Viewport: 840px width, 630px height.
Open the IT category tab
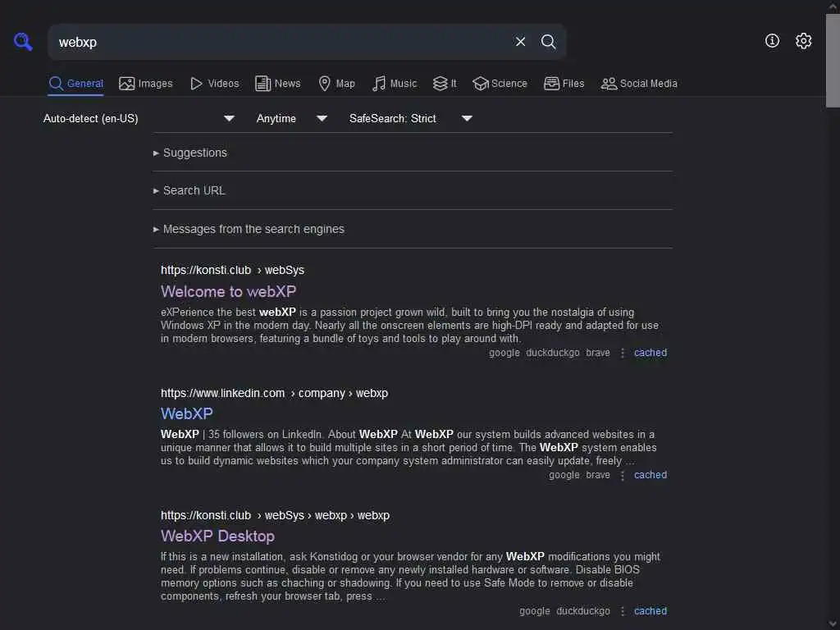[x=445, y=84]
